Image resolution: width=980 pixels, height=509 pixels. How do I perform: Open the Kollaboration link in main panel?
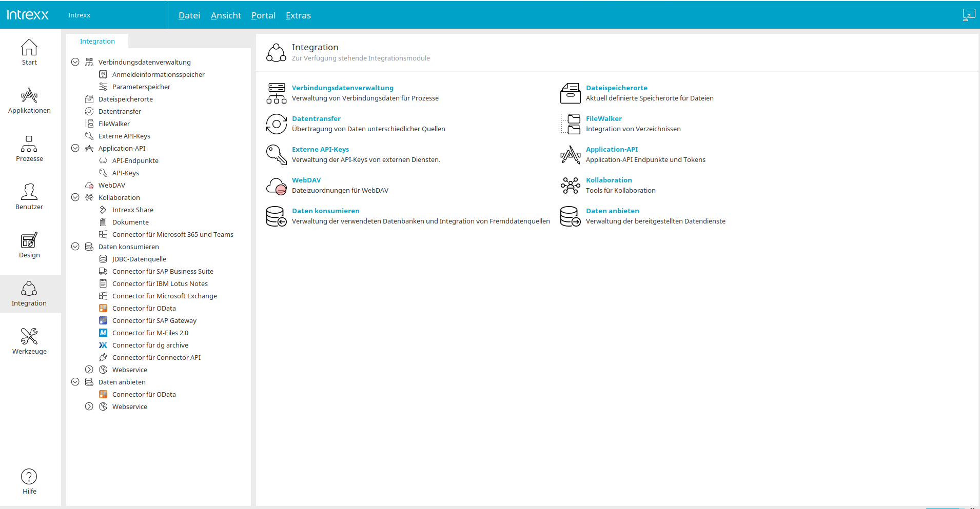[609, 180]
